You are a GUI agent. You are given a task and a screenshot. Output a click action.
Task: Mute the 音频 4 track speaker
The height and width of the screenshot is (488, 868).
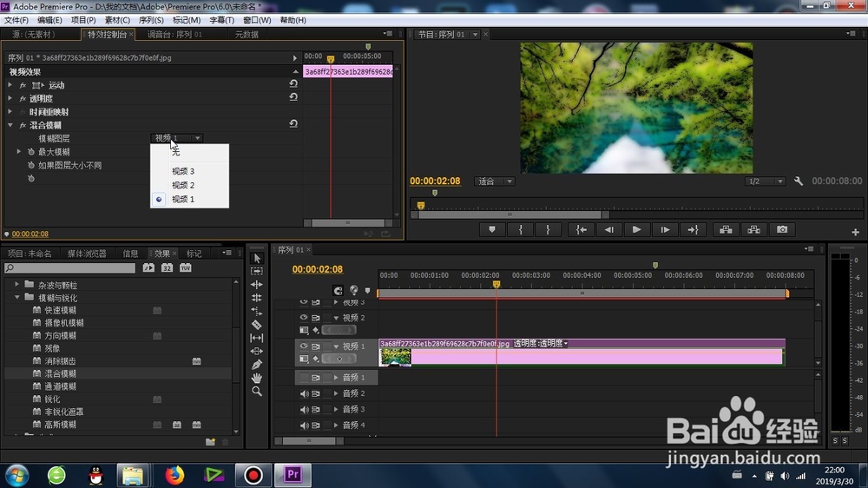pyautogui.click(x=304, y=425)
